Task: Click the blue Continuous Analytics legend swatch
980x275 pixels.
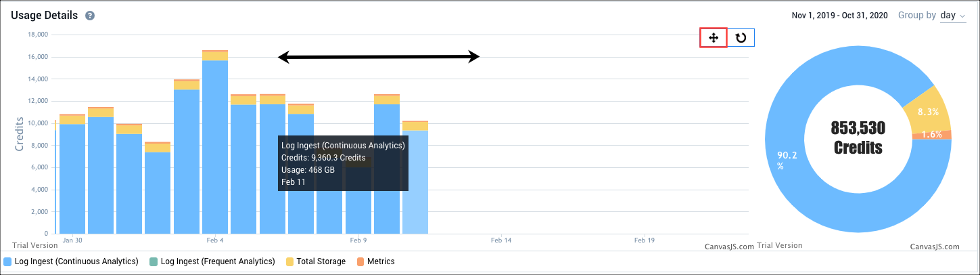Action: pos(8,261)
